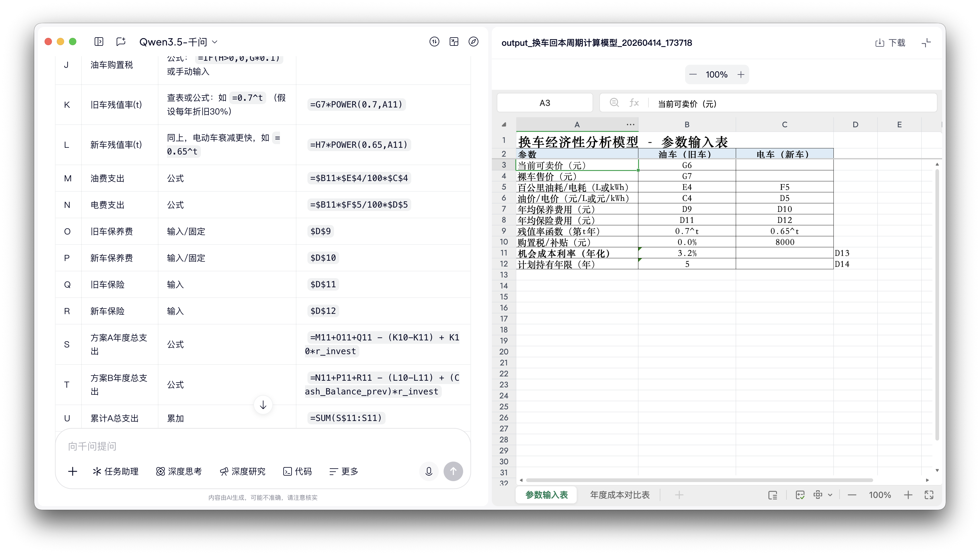Enable 深度研究 deep research mode
This screenshot has width=980, height=555.
tap(242, 472)
